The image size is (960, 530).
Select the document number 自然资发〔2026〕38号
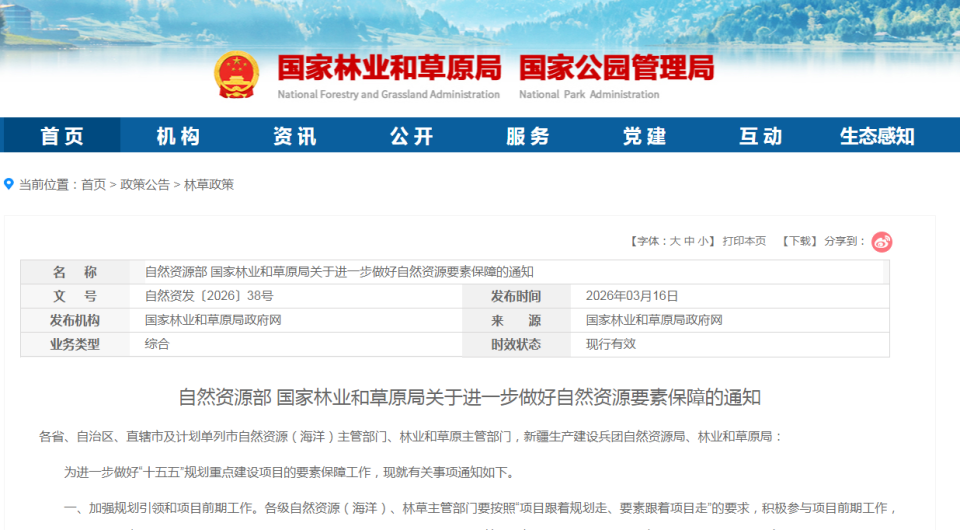coord(209,296)
